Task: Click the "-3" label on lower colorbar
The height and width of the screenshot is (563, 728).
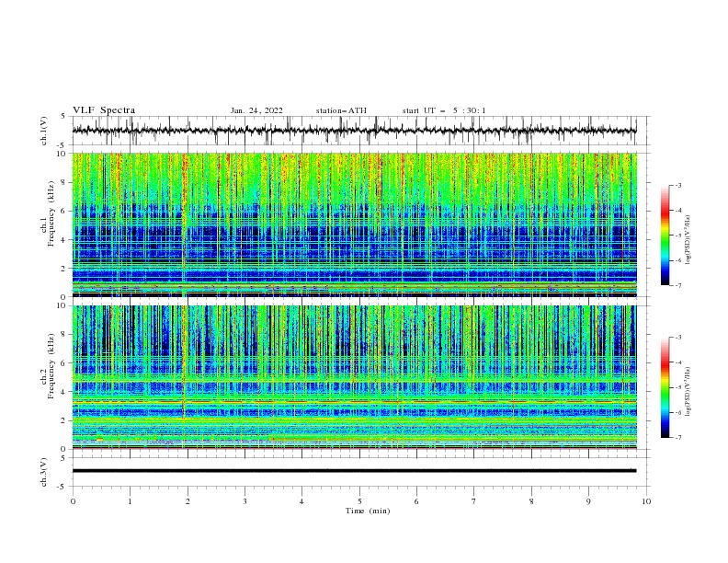Action: point(678,338)
